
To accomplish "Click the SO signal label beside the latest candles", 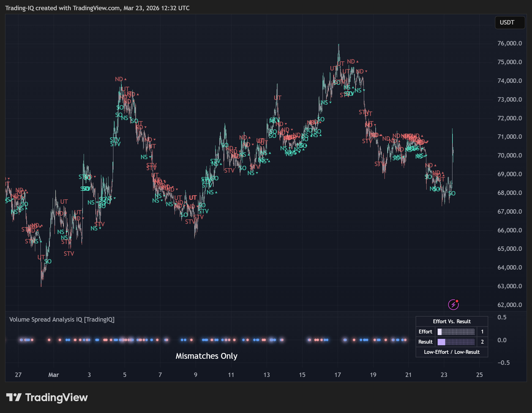I will click(x=452, y=193).
